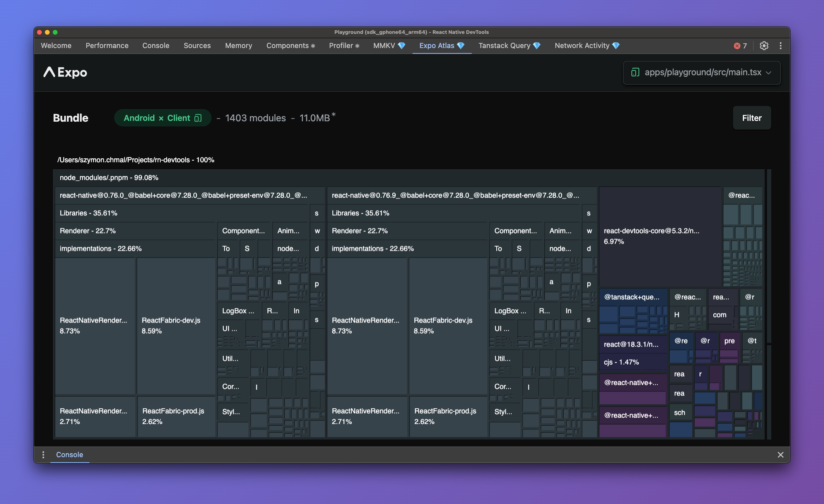
Task: Open the Network Activity tab
Action: click(x=587, y=46)
